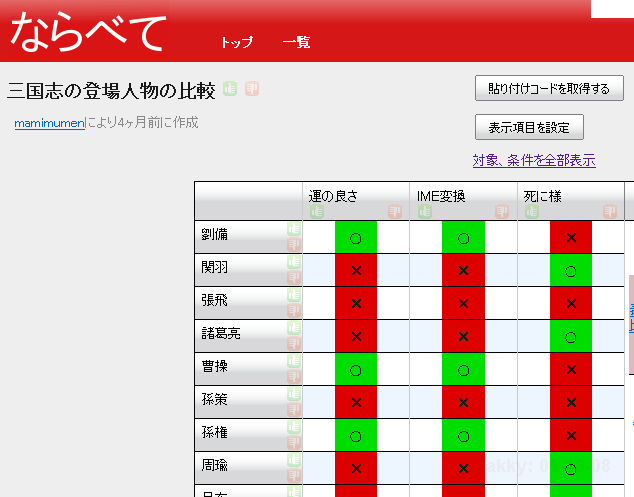Click 貼り付けコードを取得する button

pos(549,88)
